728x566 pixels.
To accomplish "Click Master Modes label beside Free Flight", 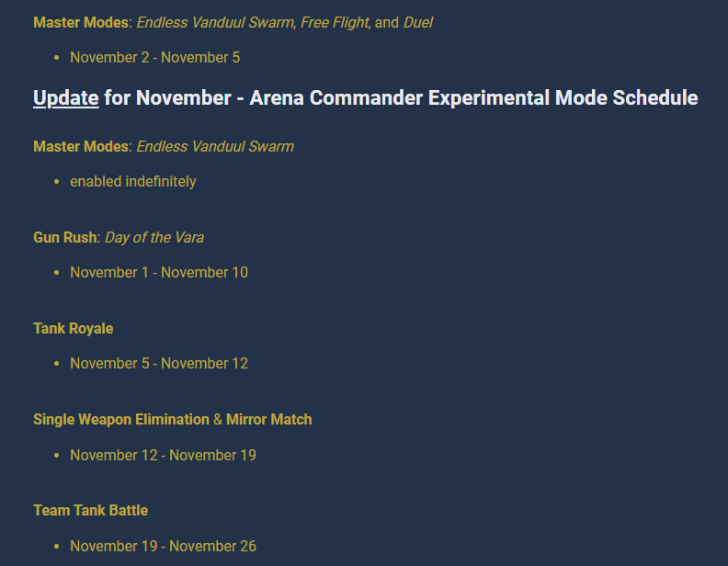I will (82, 22).
